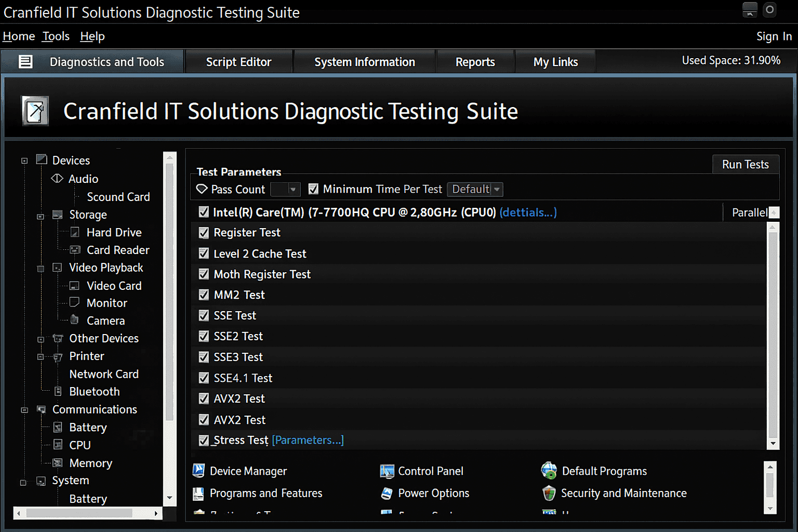Select Network Card in the device tree
The width and height of the screenshot is (798, 532).
coord(104,374)
